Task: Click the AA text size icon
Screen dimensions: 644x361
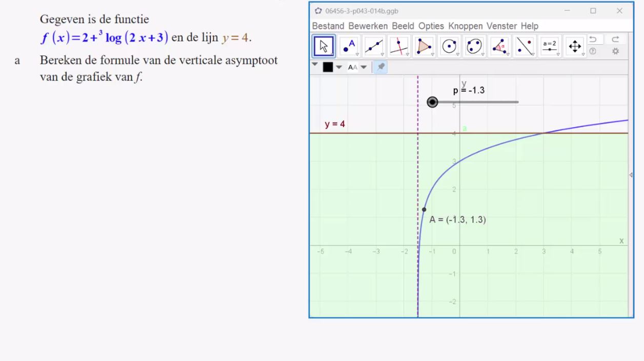Action: click(x=353, y=67)
